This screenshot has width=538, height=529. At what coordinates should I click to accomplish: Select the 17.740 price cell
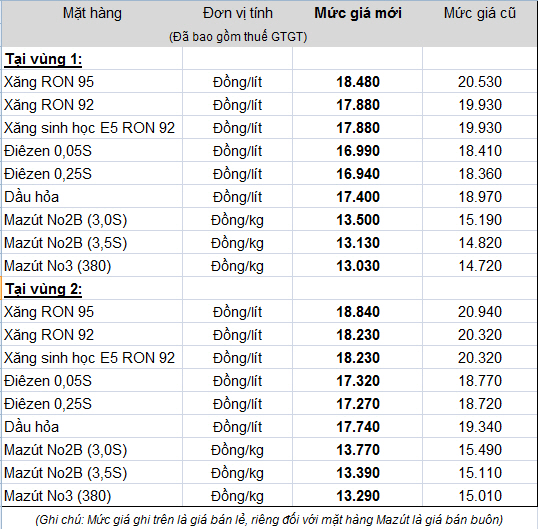358,427
